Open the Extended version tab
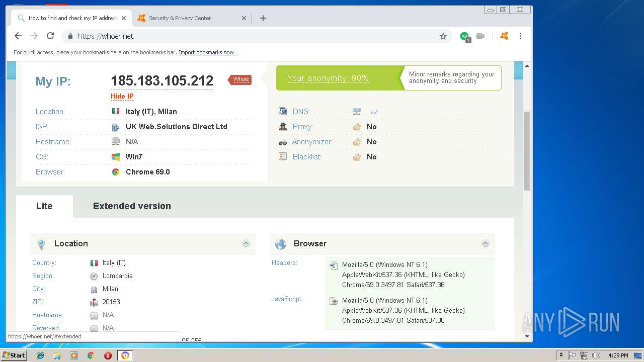 pyautogui.click(x=132, y=206)
